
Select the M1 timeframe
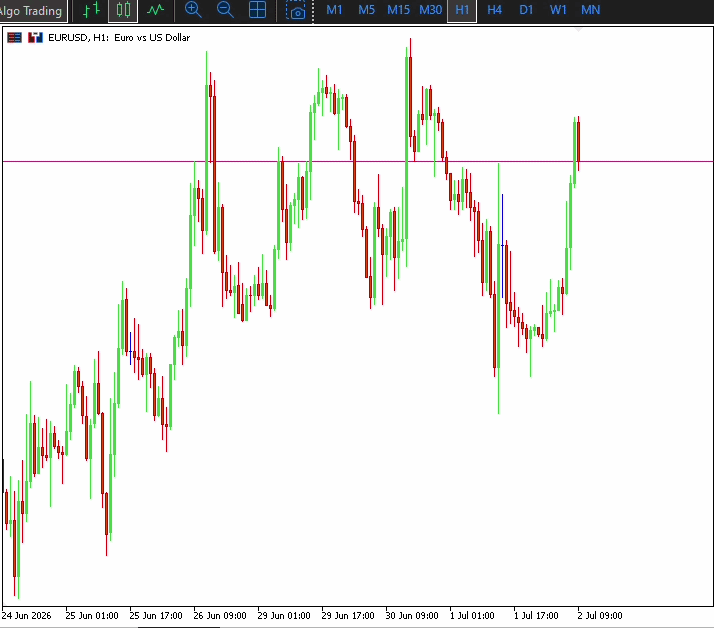click(334, 10)
